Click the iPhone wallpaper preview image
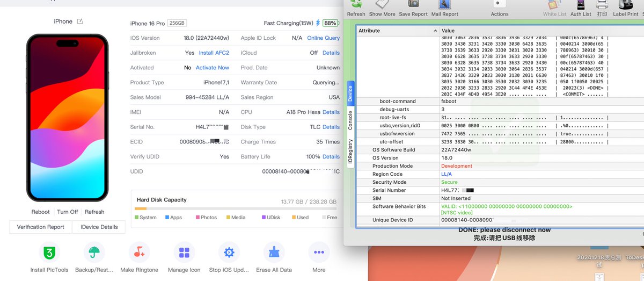 pyautogui.click(x=68, y=118)
